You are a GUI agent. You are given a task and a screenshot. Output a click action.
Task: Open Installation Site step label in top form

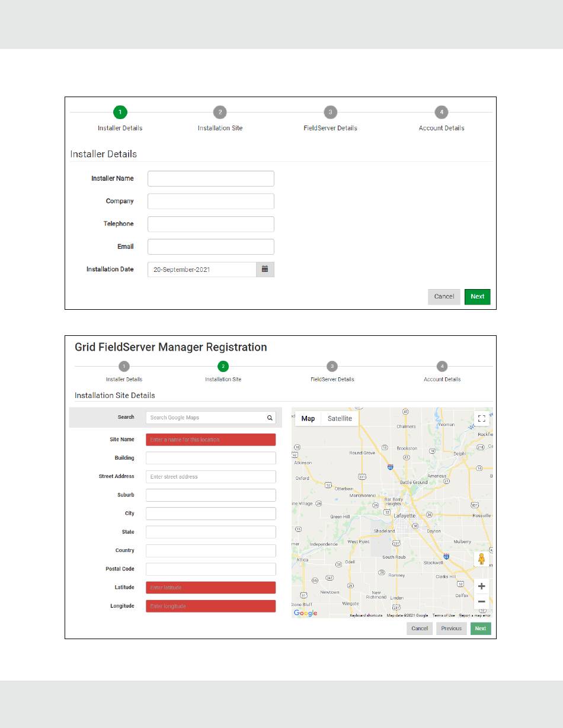tap(220, 128)
